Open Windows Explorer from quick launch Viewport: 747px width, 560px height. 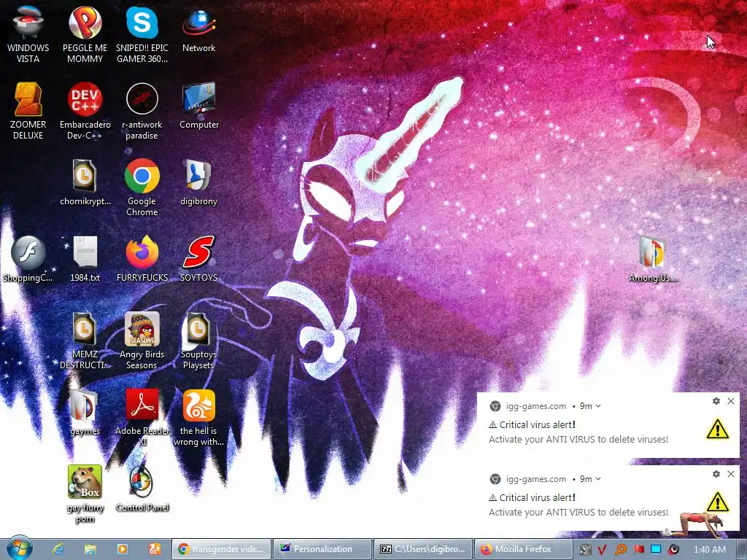(90, 549)
